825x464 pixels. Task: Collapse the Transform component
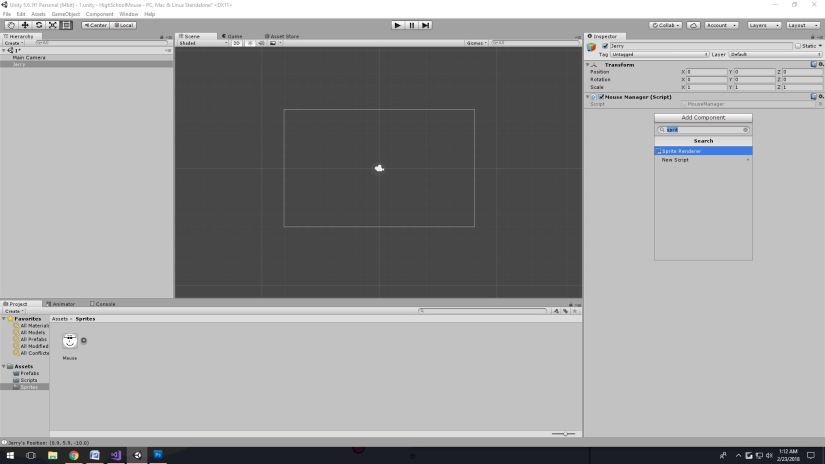click(x=588, y=65)
